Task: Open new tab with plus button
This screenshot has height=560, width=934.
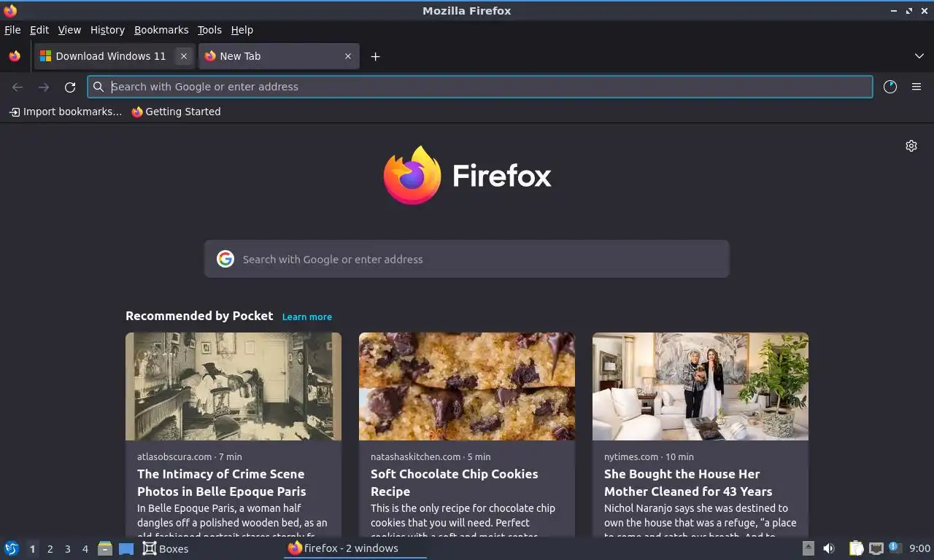Action: click(x=375, y=56)
